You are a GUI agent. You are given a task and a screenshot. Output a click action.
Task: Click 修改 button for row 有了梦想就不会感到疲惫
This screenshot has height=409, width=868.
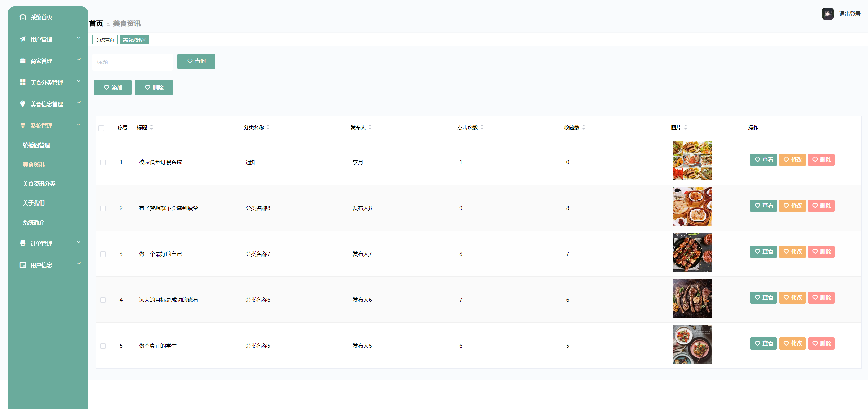click(x=792, y=206)
